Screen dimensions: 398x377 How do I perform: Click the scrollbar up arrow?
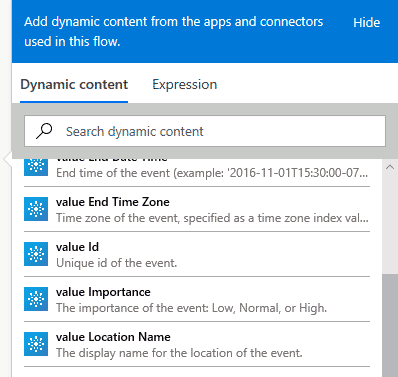pos(390,167)
